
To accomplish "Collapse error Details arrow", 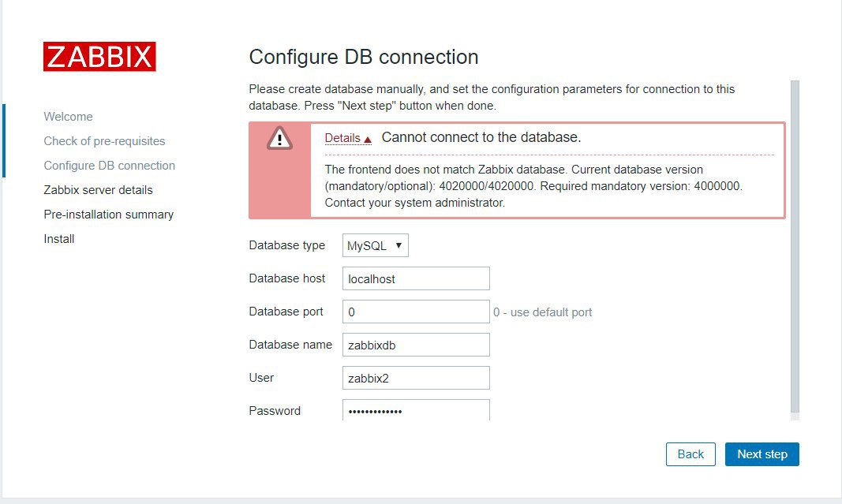I will 368,140.
